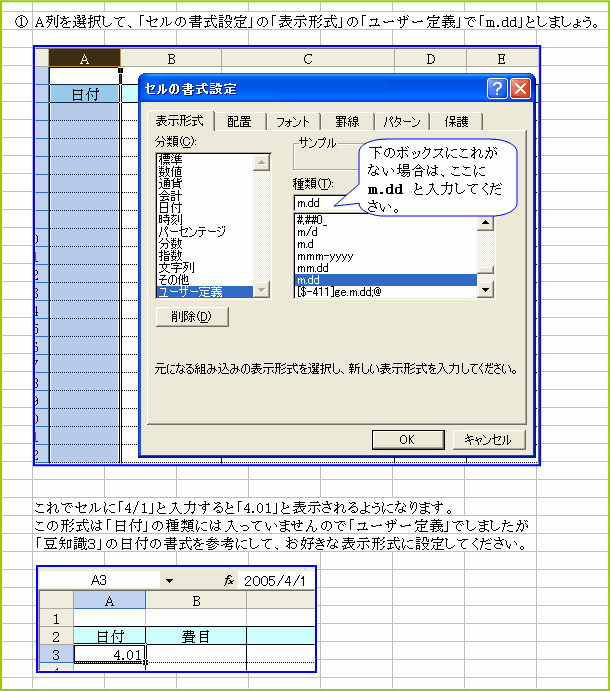Open the フォント tab
Image resolution: width=610 pixels, height=691 pixels.
pyautogui.click(x=293, y=122)
